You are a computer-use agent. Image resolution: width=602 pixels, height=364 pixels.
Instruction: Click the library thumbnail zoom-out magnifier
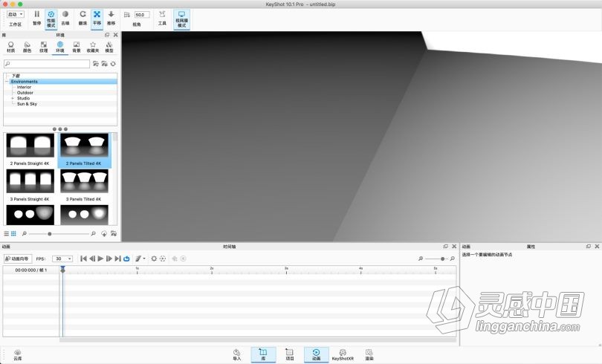(25, 233)
